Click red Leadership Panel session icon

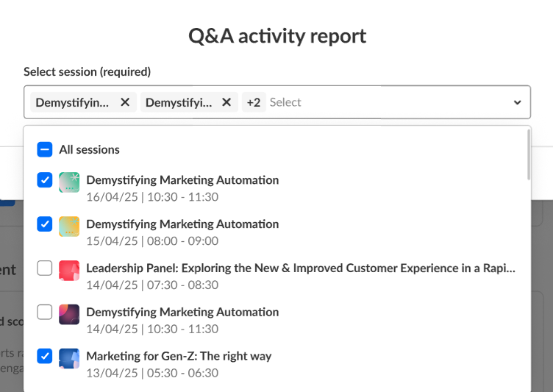click(69, 271)
